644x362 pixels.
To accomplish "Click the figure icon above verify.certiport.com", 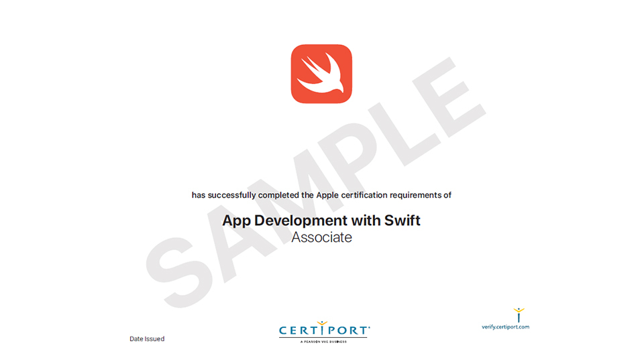I will 519,315.
